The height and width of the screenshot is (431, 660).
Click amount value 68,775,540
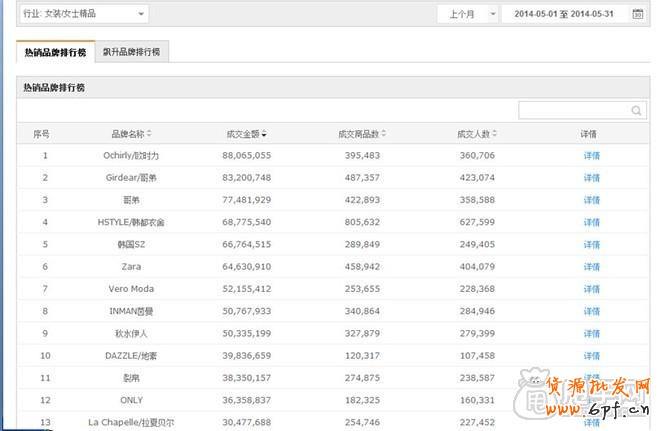click(x=247, y=223)
